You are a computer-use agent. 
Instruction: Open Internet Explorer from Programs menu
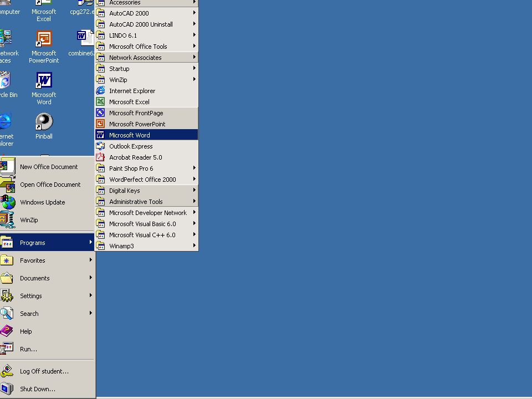(146, 90)
